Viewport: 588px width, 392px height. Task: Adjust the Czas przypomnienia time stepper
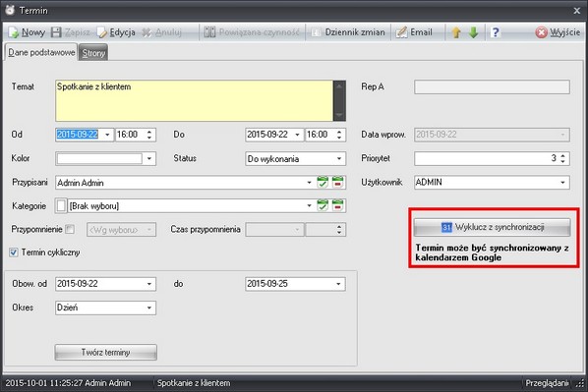click(x=338, y=229)
